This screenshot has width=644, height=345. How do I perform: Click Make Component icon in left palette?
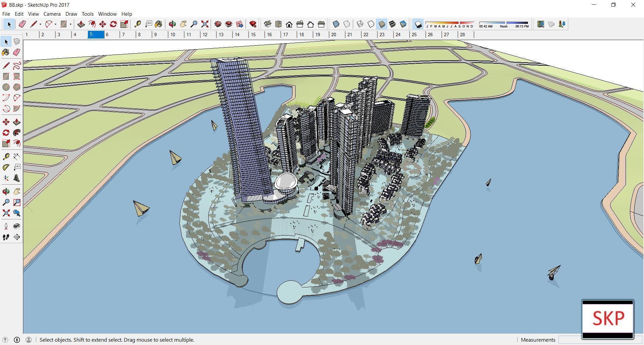[17, 42]
